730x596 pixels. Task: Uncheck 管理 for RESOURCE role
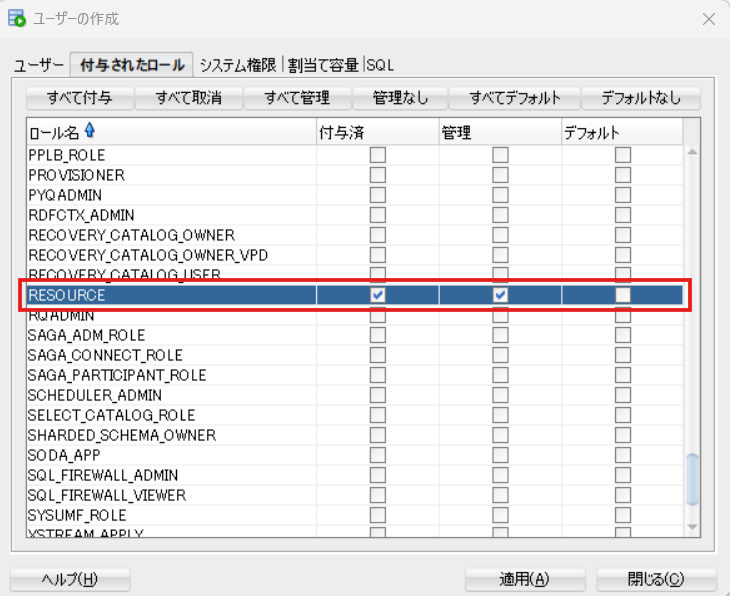point(500,295)
